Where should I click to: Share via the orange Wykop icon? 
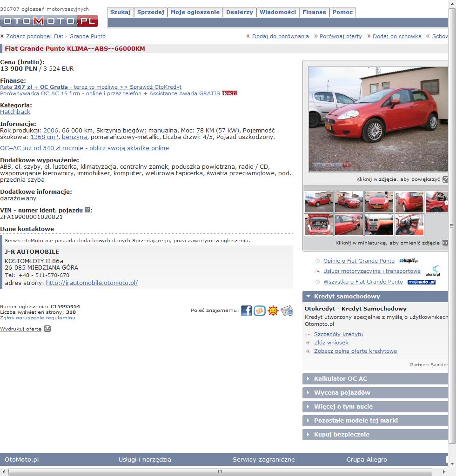pos(260,311)
